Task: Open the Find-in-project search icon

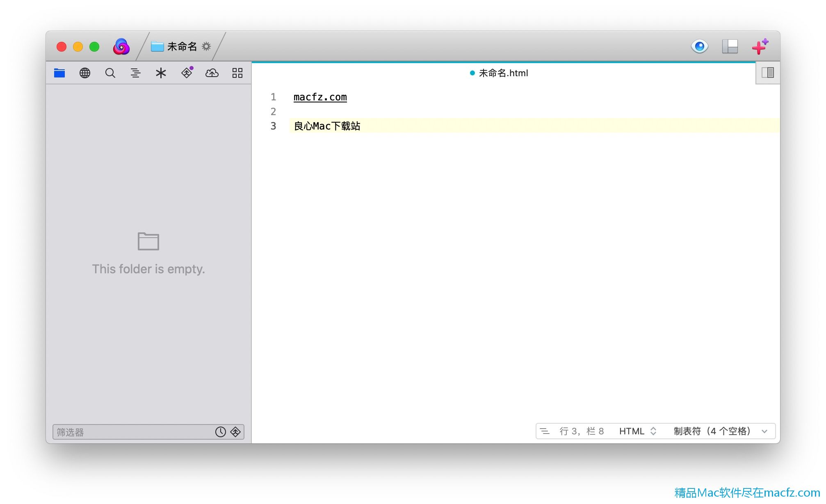Action: (110, 73)
